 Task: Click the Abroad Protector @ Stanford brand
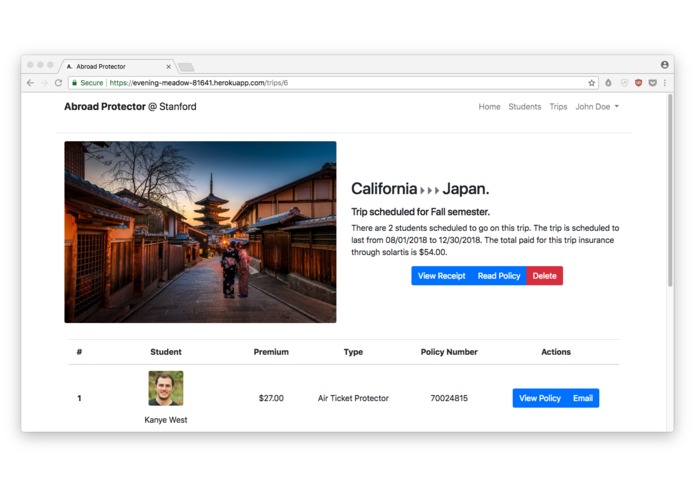130,107
